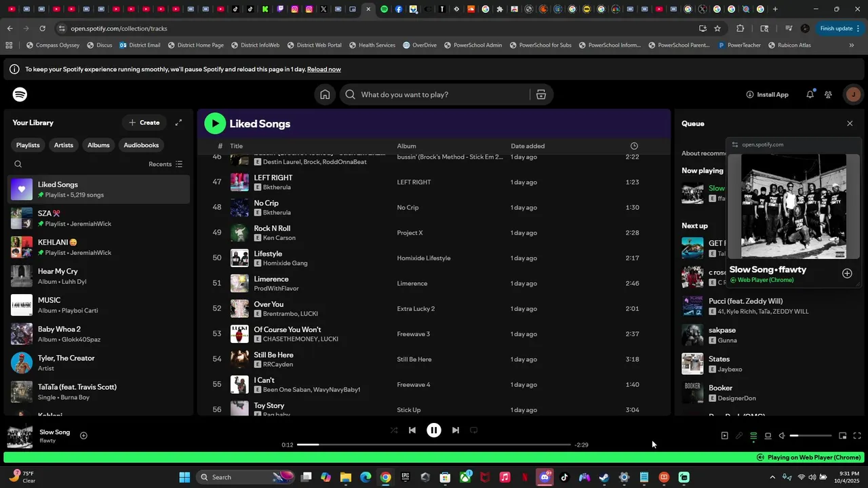Add Slow Song to Liked Songs in now-playing bar
The width and height of the screenshot is (868, 488).
pos(83,436)
